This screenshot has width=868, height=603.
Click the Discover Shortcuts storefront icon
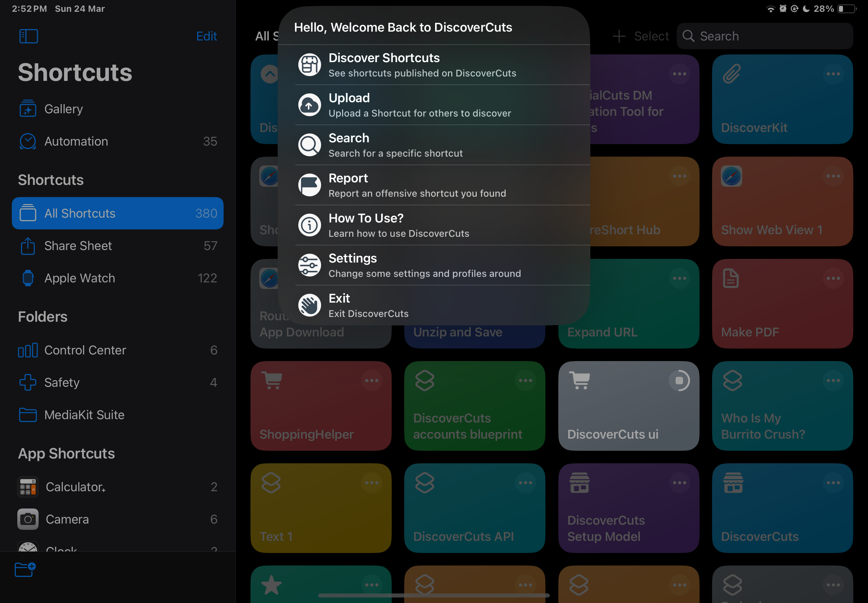pos(309,65)
